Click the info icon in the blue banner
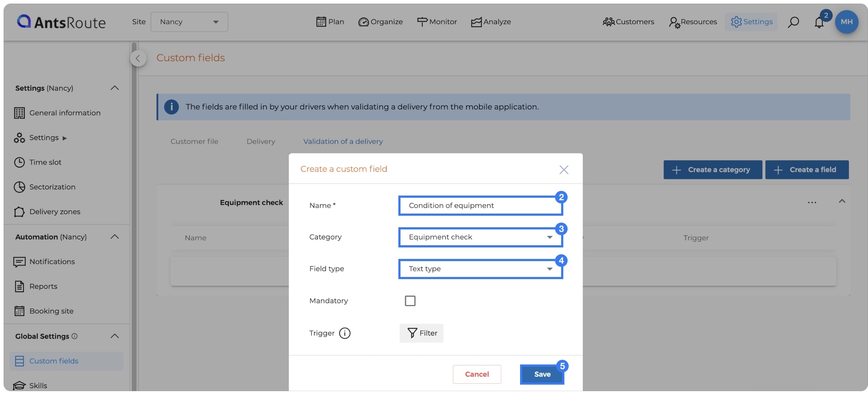The height and width of the screenshot is (394, 868). [x=171, y=107]
